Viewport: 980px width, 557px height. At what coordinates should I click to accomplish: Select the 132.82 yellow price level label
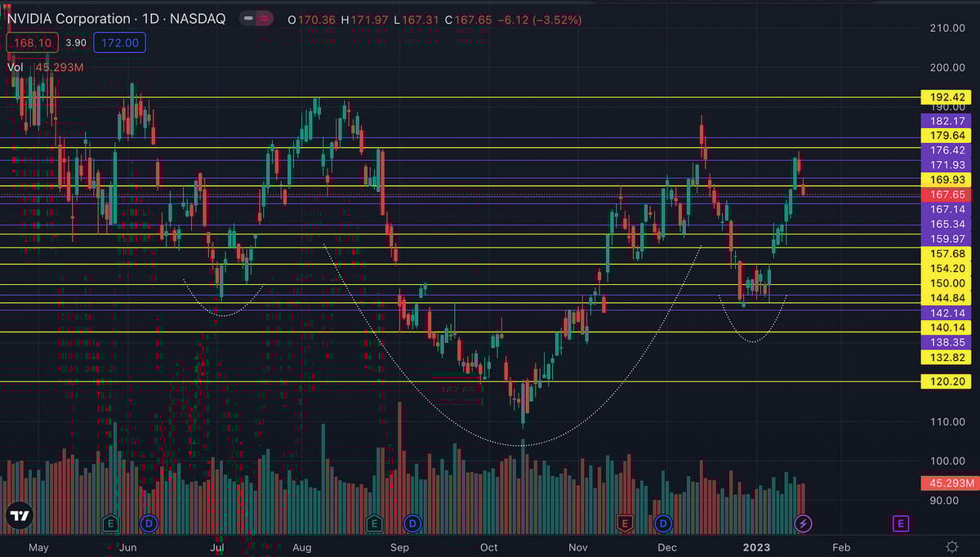tap(947, 358)
